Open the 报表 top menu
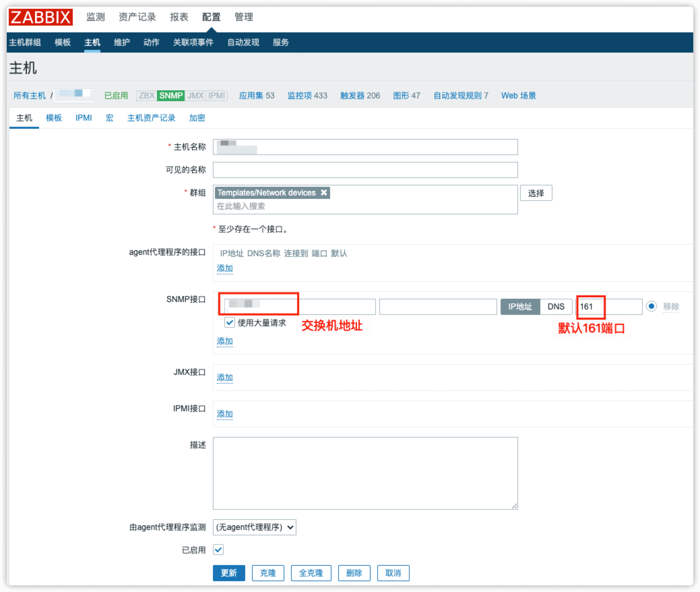This screenshot has height=592, width=700. (x=179, y=17)
